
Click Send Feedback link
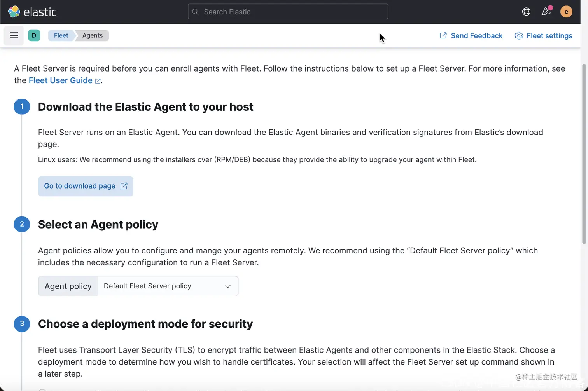pyautogui.click(x=471, y=36)
